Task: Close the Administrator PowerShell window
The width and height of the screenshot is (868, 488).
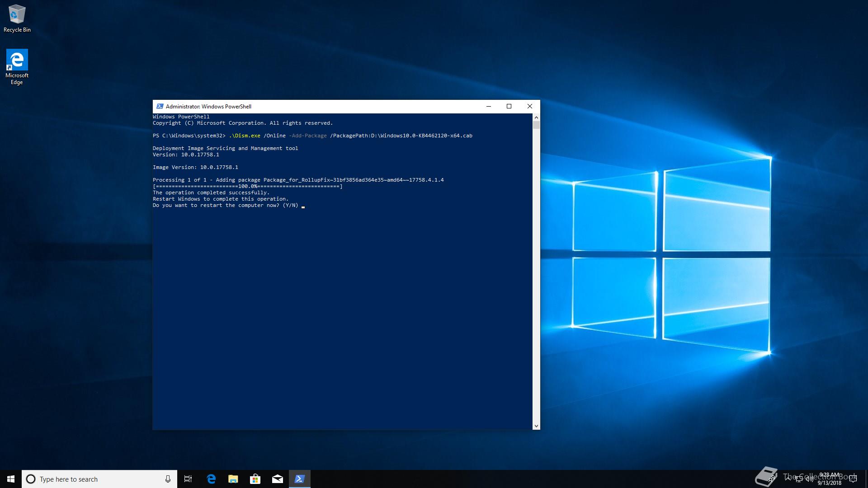Action: pos(530,107)
